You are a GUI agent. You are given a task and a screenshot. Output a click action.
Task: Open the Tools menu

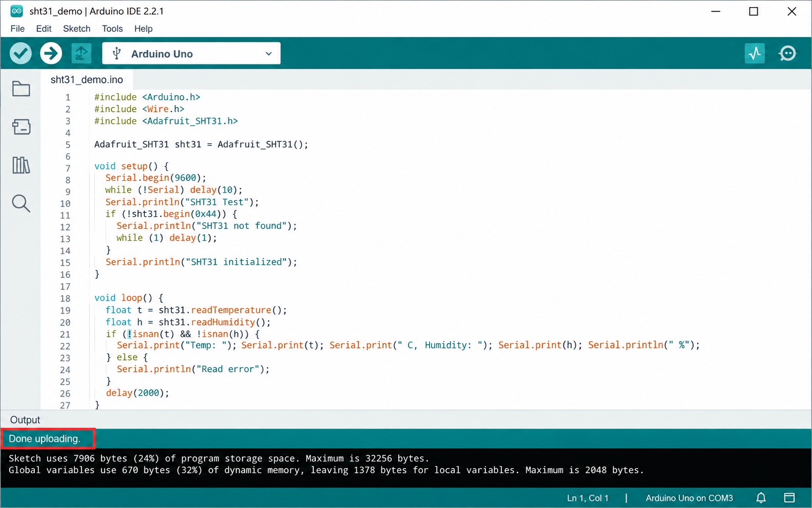click(112, 29)
